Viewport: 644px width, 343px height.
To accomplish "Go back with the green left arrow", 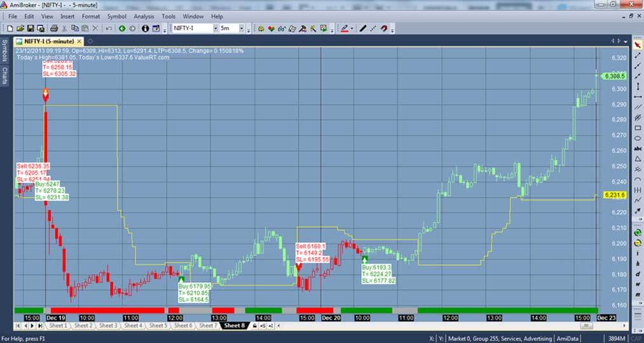I will [x=122, y=29].
